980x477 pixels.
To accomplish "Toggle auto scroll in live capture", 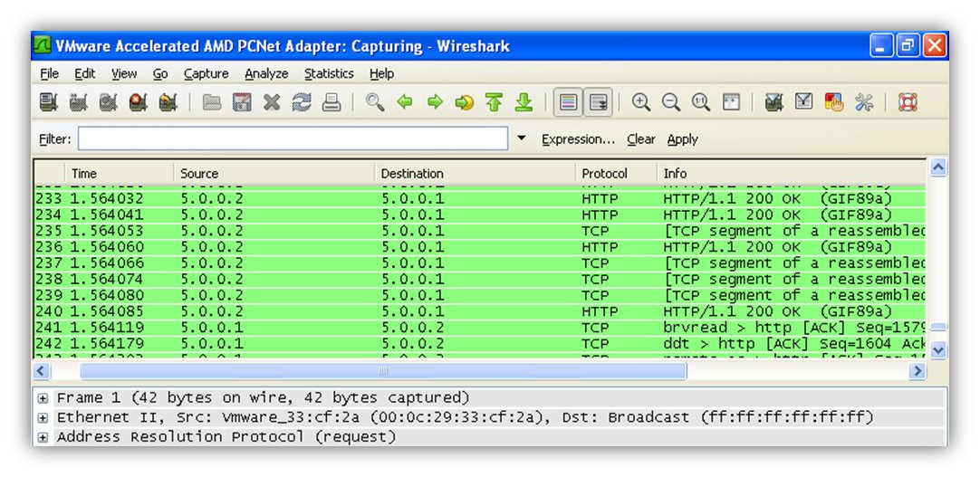I will (598, 101).
